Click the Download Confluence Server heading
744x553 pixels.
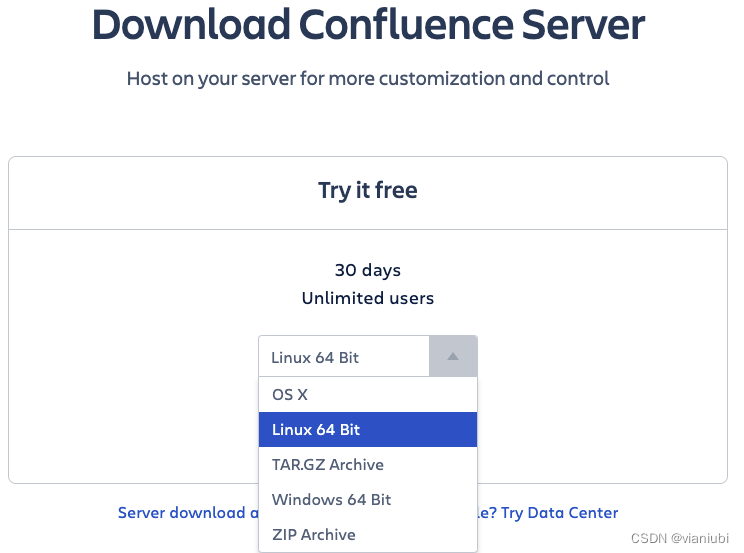(x=368, y=25)
